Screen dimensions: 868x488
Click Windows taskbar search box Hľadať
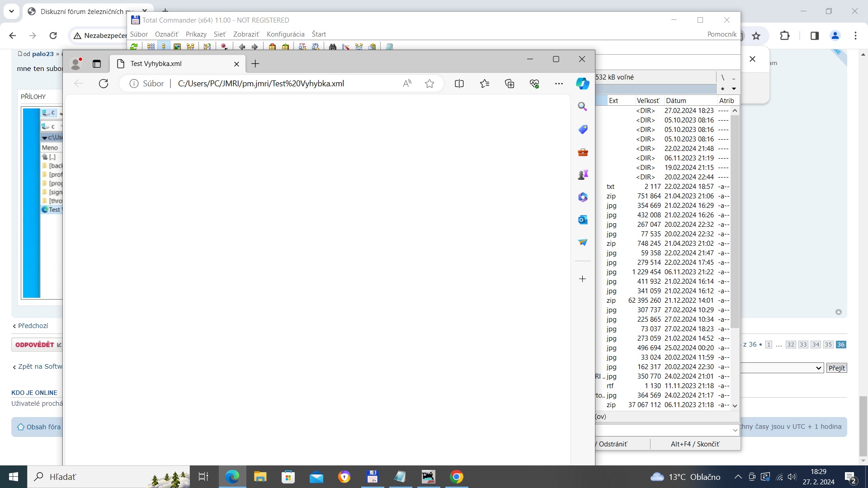(108, 477)
